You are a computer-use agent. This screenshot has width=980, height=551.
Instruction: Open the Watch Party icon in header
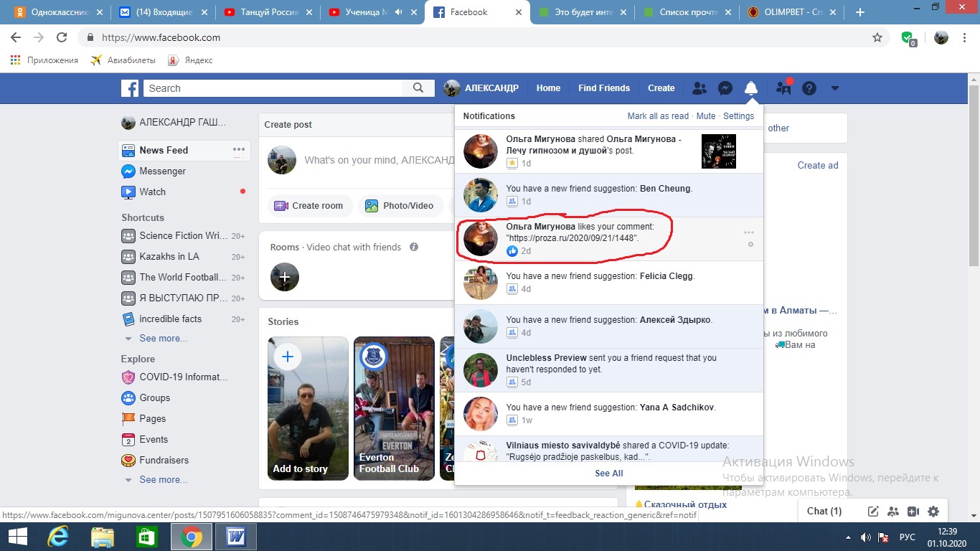[783, 88]
